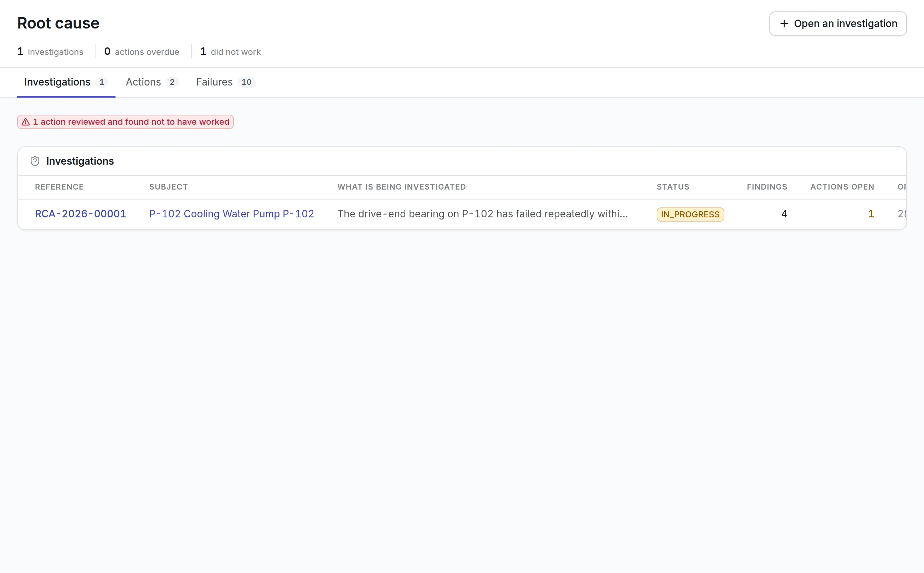Click the ACTIONS OPEN column header
This screenshot has height=573, width=924.
pos(842,187)
